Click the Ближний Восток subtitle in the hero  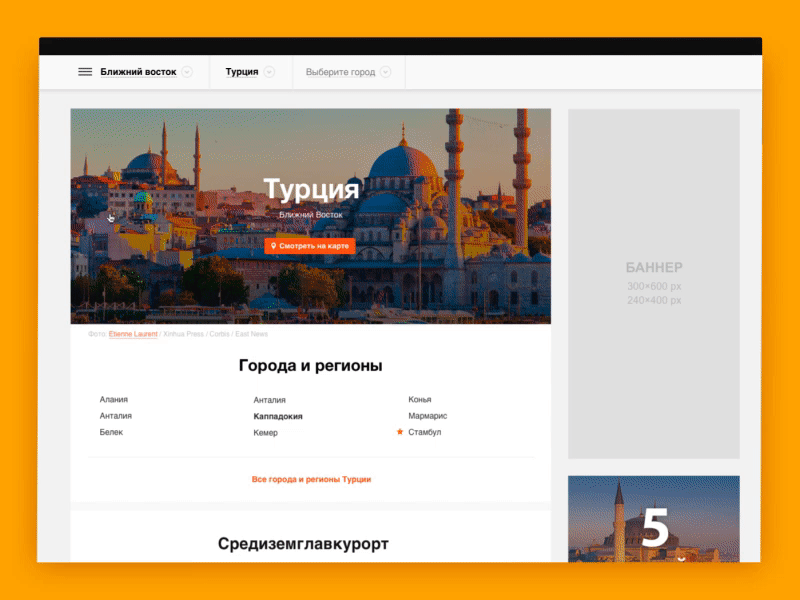click(311, 215)
